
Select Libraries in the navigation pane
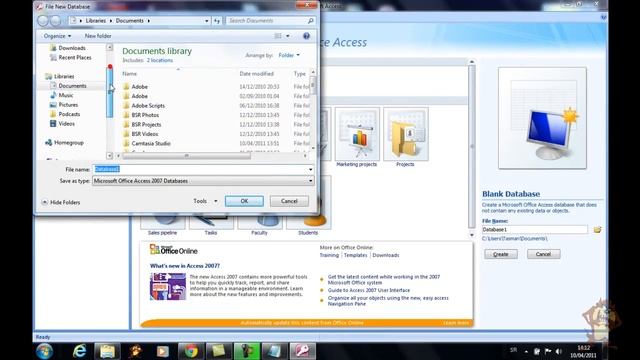[x=60, y=76]
